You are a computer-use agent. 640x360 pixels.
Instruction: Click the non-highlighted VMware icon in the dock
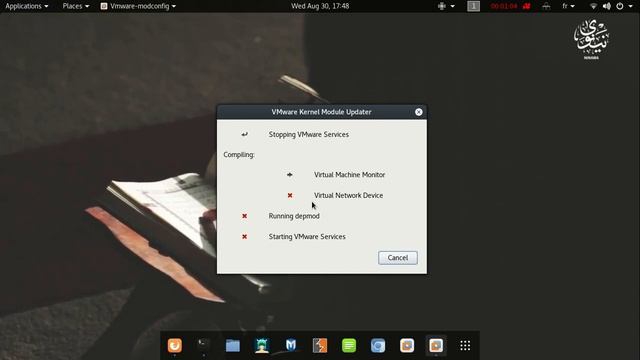pos(407,345)
